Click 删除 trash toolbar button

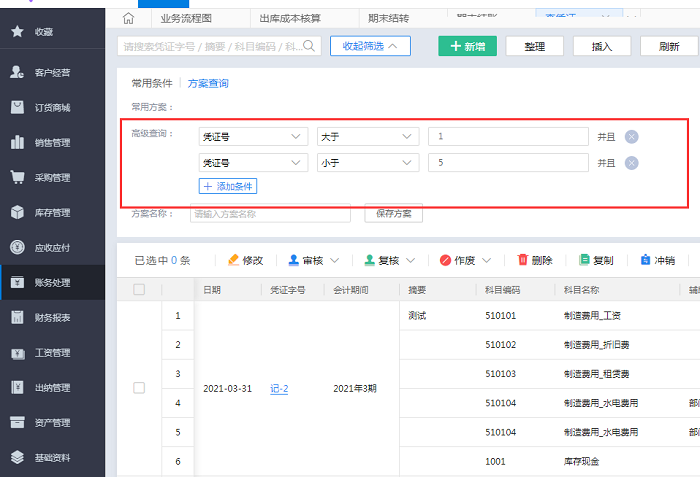pos(535,260)
